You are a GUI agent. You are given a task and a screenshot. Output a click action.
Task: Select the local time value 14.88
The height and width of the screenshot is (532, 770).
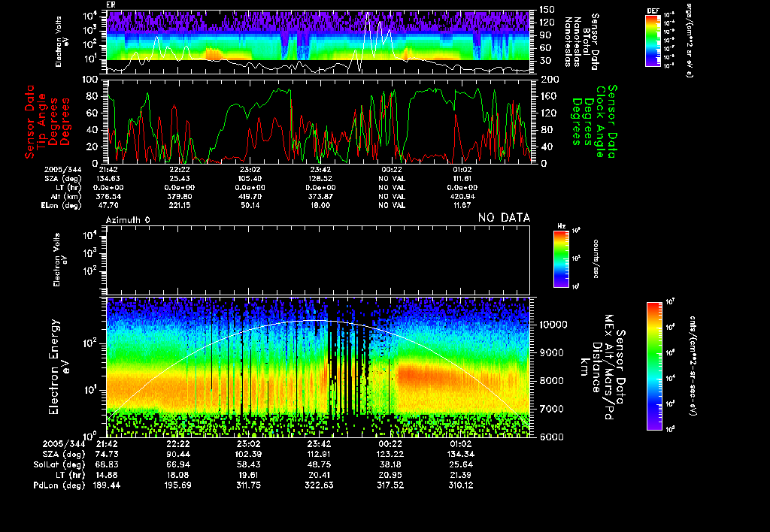click(x=108, y=475)
